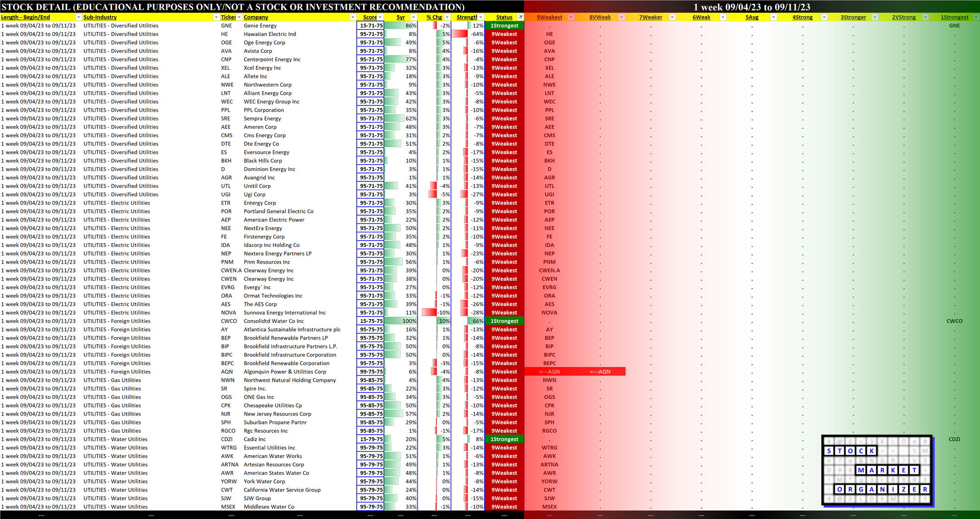The width and height of the screenshot is (980, 519).
Task: Expand the 6Weak column filter dropdown
Action: tap(723, 17)
